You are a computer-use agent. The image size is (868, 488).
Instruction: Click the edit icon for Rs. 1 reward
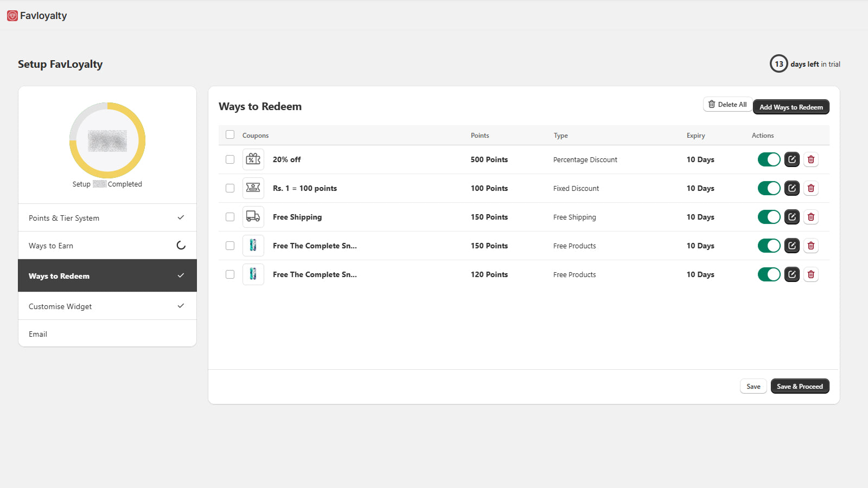(x=792, y=188)
